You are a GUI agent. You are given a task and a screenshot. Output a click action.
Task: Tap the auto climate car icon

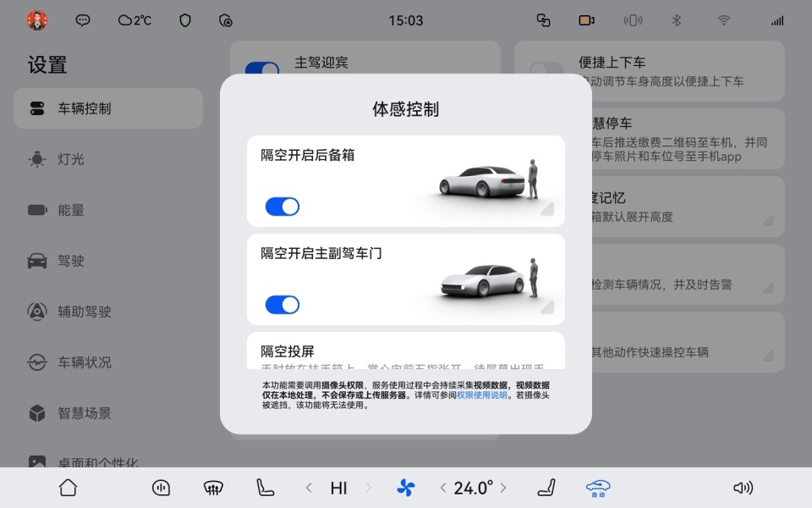pos(599,488)
